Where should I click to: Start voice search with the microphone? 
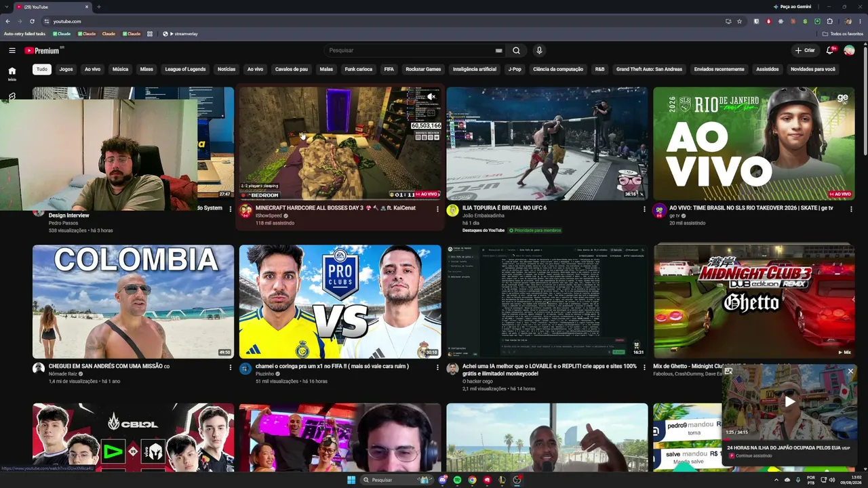tap(539, 50)
